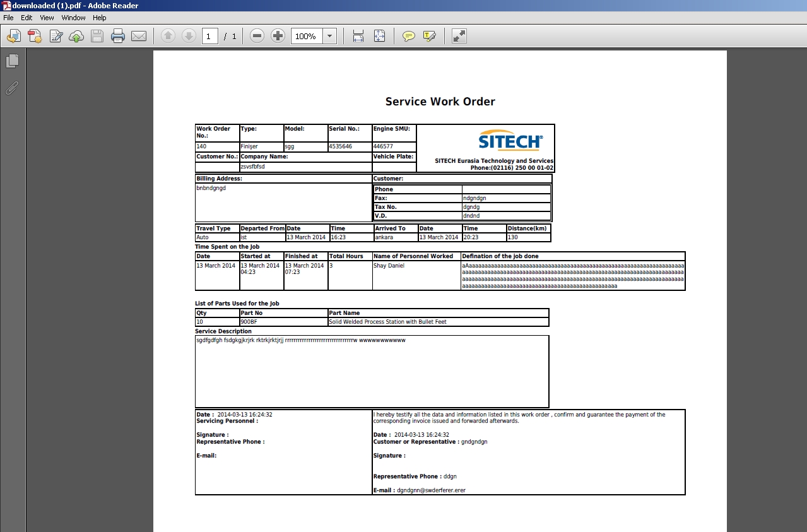The height and width of the screenshot is (532, 807).
Task: Click the fit one full page icon
Action: point(379,36)
